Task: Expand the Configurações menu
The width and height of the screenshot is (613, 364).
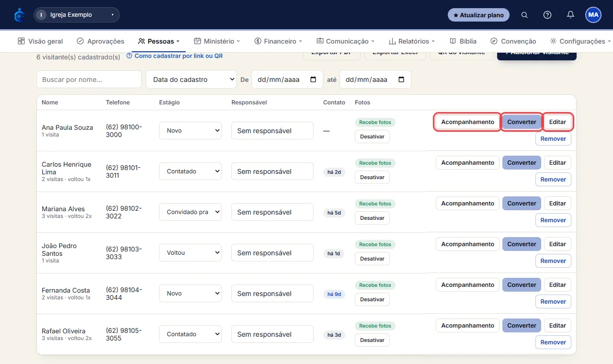Action: tap(580, 41)
